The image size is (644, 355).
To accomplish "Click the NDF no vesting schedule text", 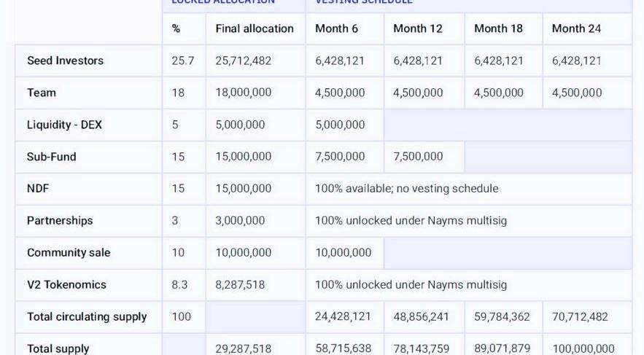I will click(x=406, y=188).
